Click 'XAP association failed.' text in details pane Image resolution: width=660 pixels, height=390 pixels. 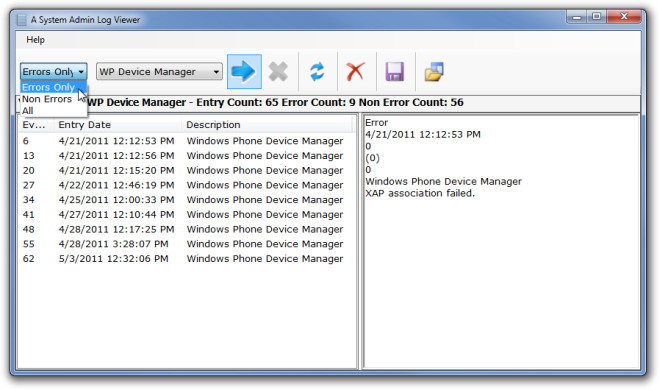(x=420, y=193)
